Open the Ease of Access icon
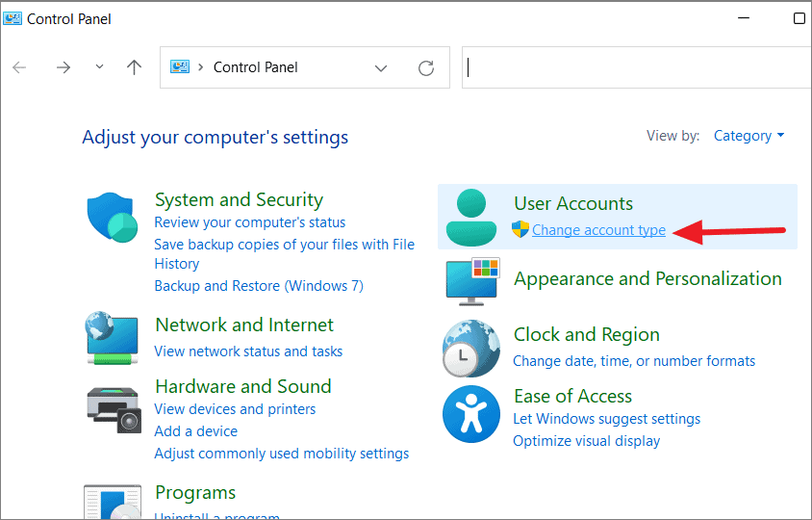812x520 pixels. point(471,414)
